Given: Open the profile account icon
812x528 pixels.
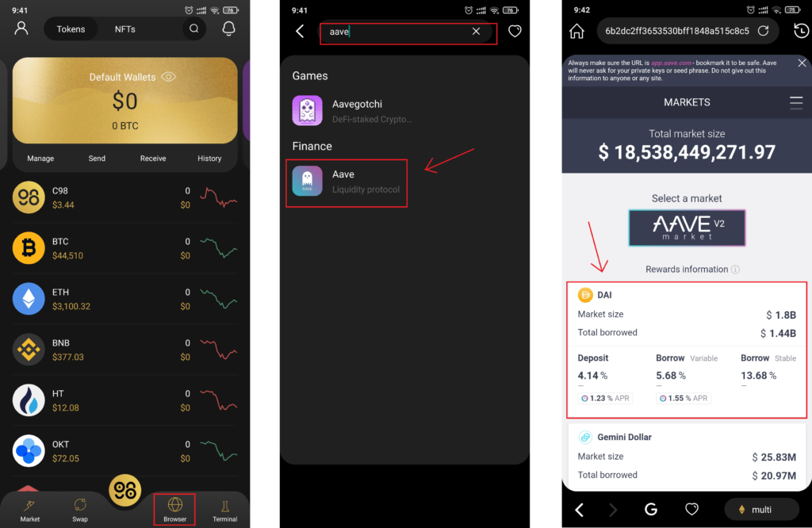Looking at the screenshot, I should 21,29.
